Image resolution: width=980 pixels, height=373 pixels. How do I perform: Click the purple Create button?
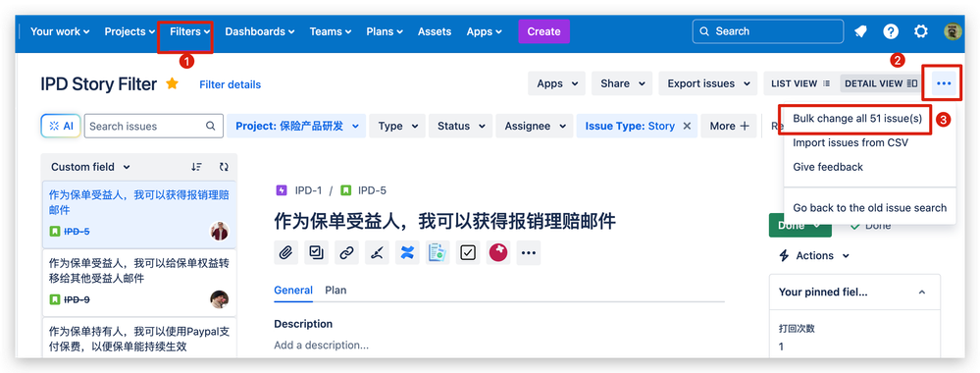point(543,31)
